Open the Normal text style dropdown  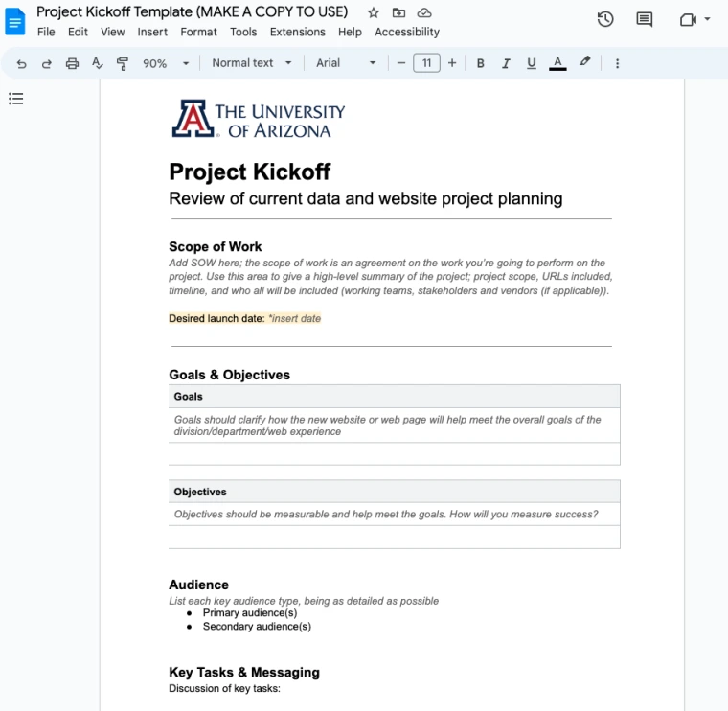click(x=252, y=63)
